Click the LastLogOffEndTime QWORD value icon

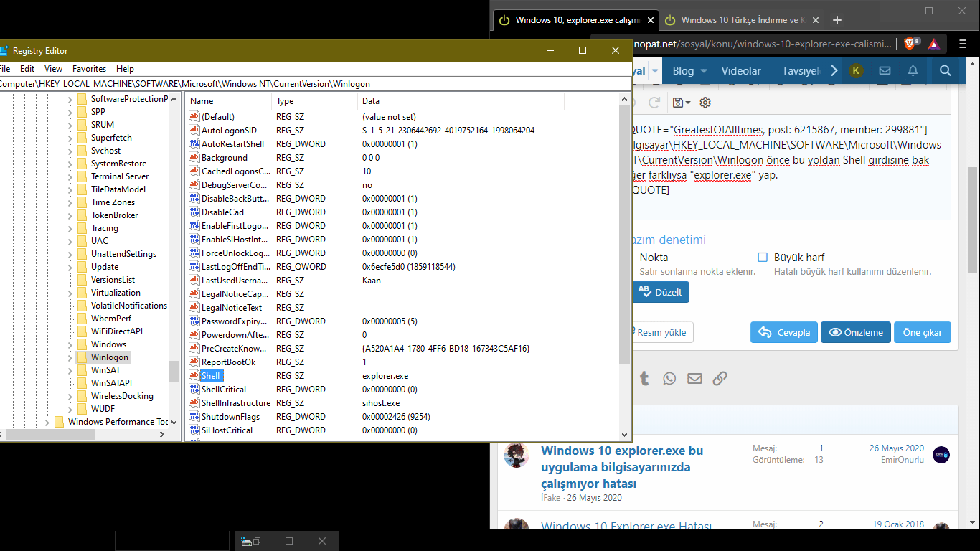point(194,266)
